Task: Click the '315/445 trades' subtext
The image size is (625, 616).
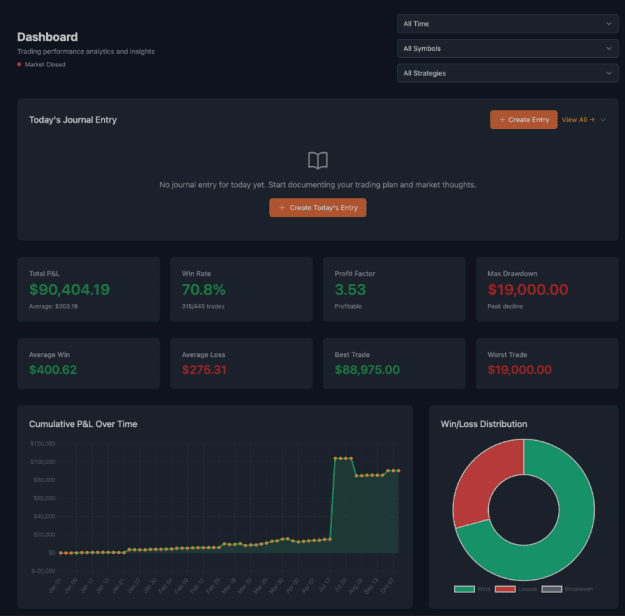Action: pyautogui.click(x=203, y=306)
